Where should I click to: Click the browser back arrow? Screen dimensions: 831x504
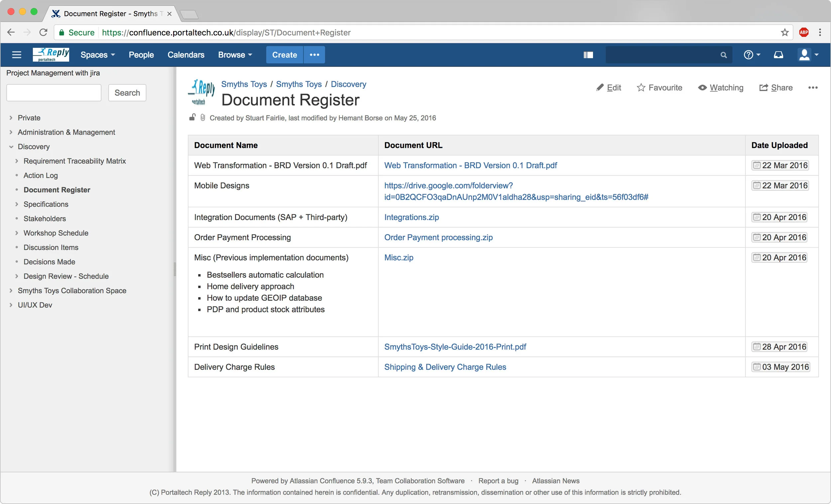(11, 32)
